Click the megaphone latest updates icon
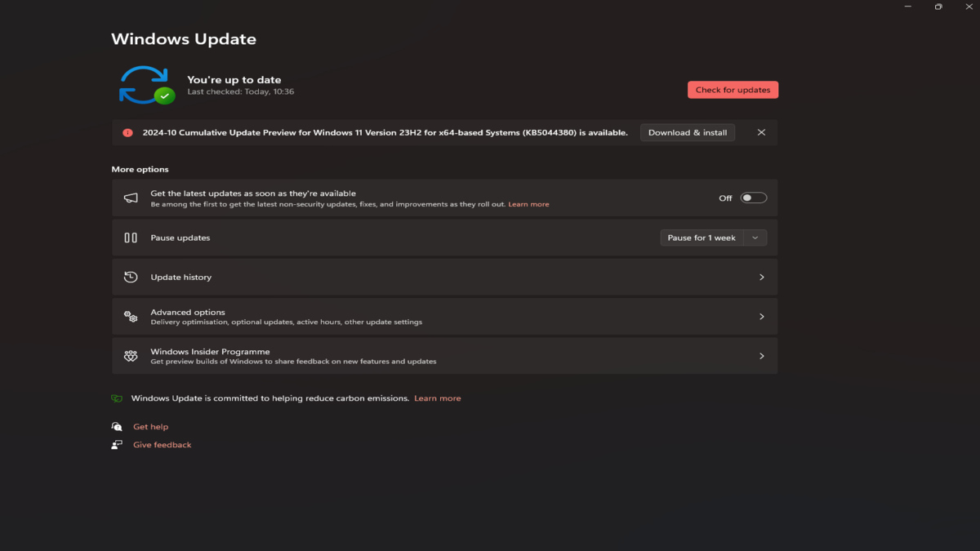The height and width of the screenshot is (551, 980). (131, 198)
